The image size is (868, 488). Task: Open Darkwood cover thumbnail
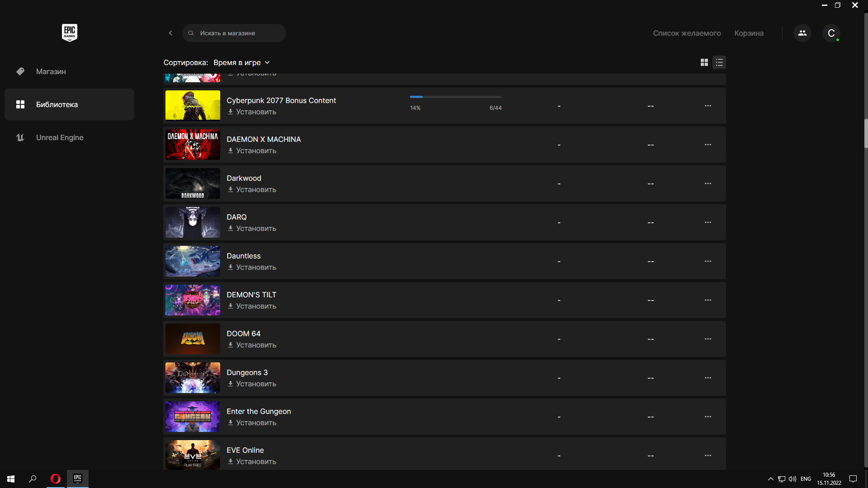pyautogui.click(x=193, y=183)
